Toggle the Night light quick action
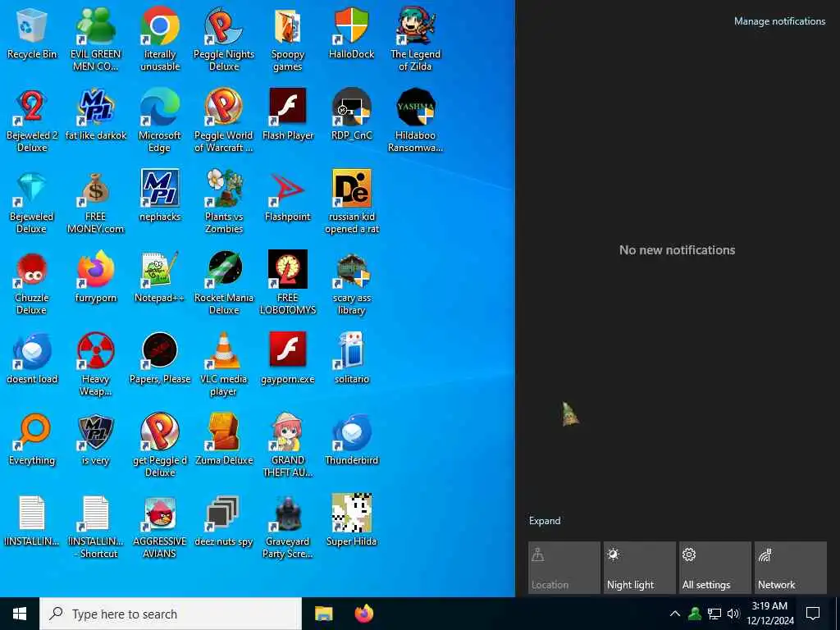This screenshot has width=840, height=630. (639, 568)
